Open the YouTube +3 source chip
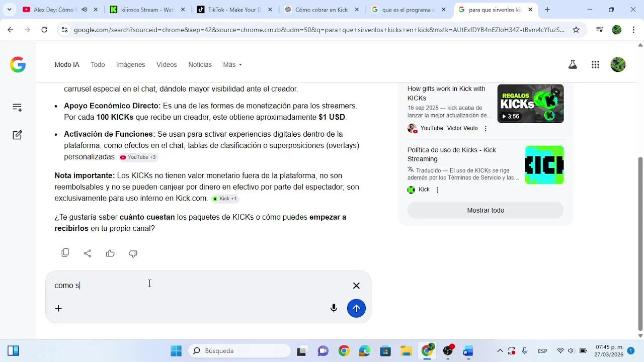 pos(138,157)
